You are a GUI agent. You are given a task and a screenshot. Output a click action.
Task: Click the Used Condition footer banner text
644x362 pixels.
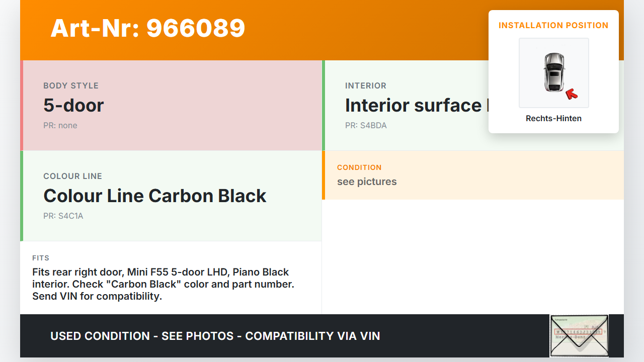tap(215, 336)
